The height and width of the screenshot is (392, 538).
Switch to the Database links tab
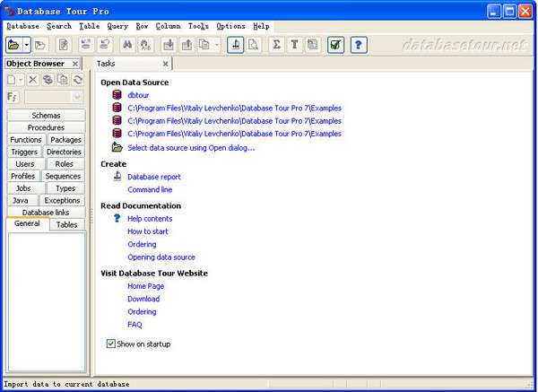tap(46, 213)
